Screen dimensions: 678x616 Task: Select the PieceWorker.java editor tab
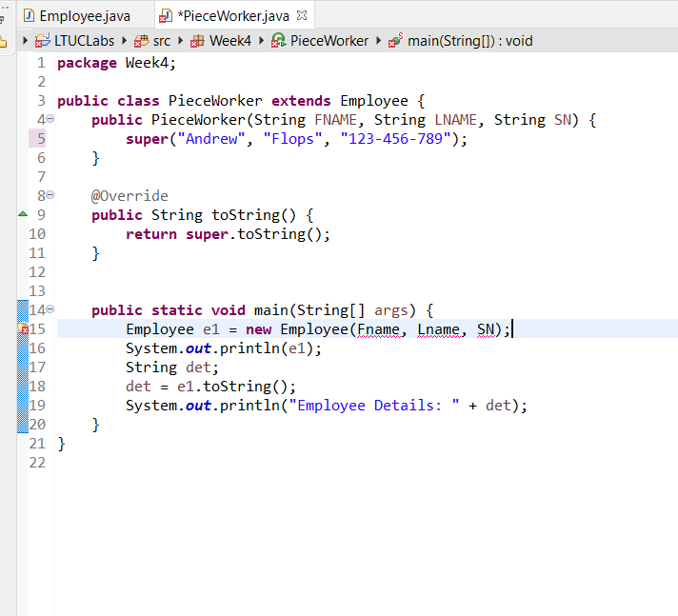pos(233,16)
